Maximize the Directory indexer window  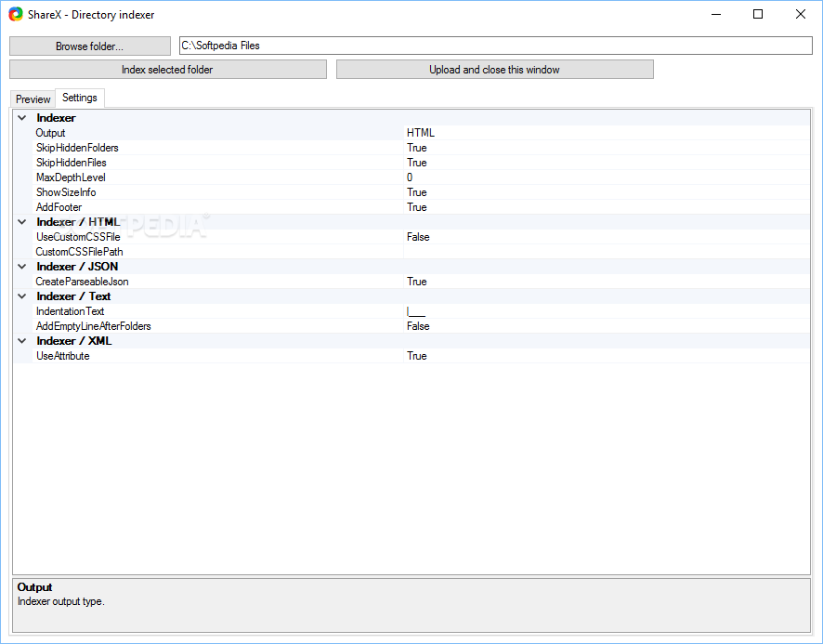[758, 14]
